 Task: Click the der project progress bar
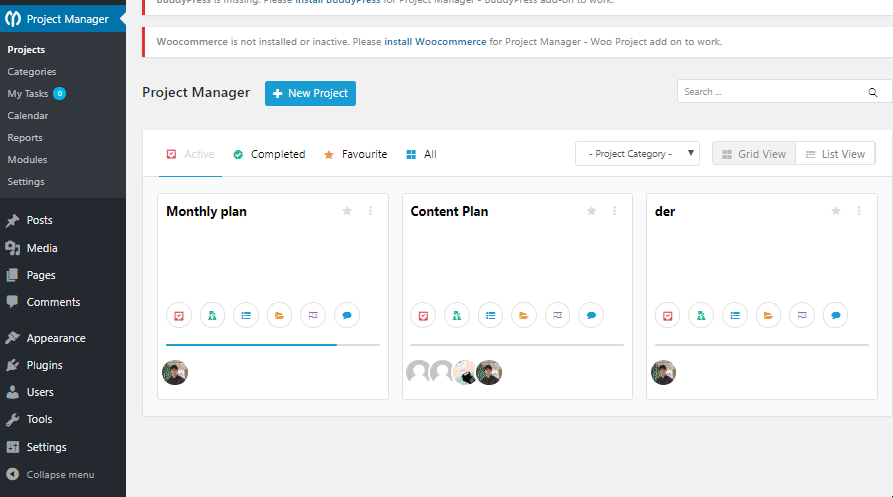(x=762, y=345)
